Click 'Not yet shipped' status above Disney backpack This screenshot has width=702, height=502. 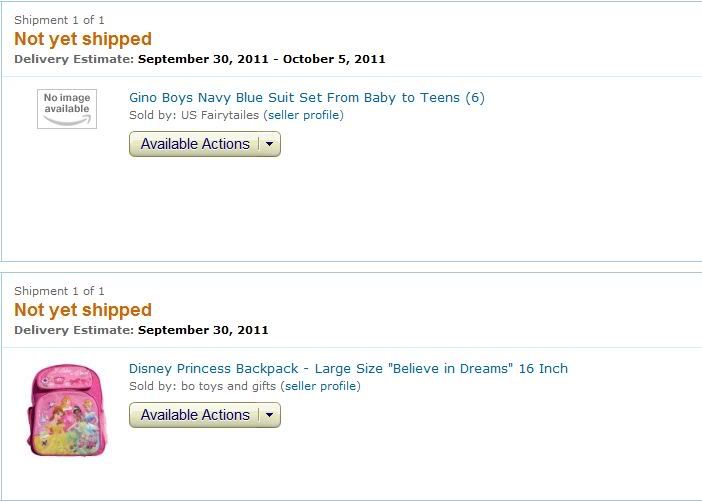point(83,310)
